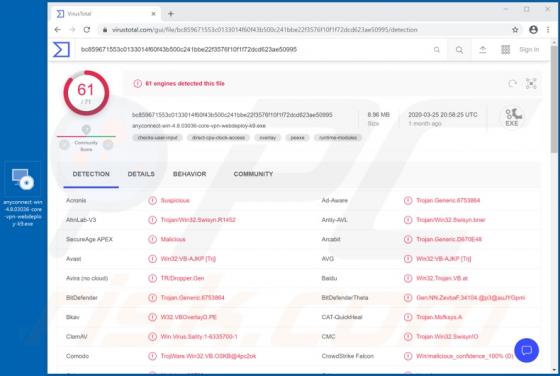
Task: Click the upload file icon
Action: click(x=482, y=50)
